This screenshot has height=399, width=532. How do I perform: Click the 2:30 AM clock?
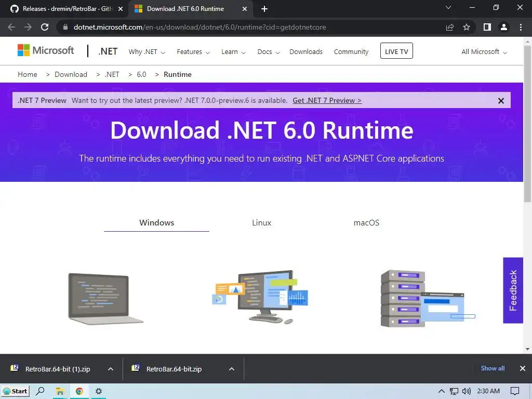pyautogui.click(x=488, y=391)
